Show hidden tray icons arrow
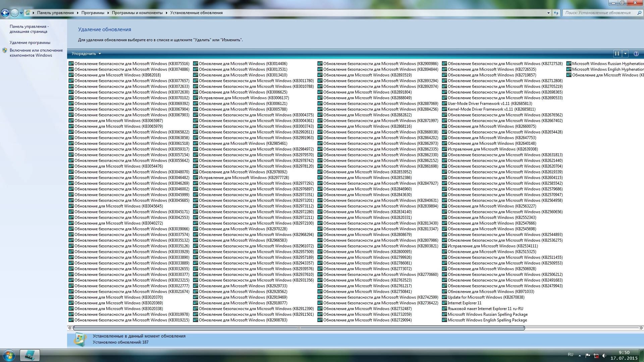 click(x=580, y=356)
